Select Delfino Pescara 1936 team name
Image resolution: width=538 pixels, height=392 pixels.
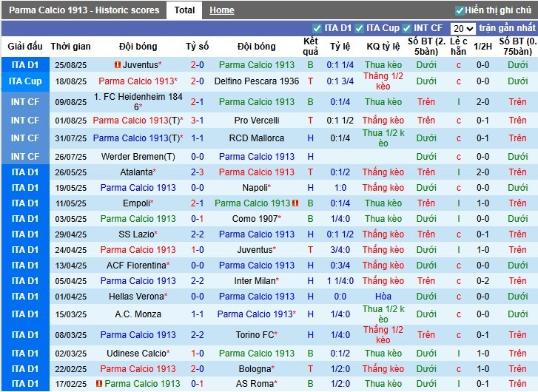click(257, 81)
